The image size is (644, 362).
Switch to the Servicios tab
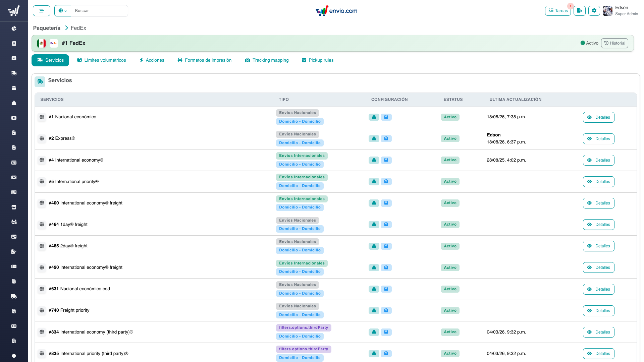[50, 60]
